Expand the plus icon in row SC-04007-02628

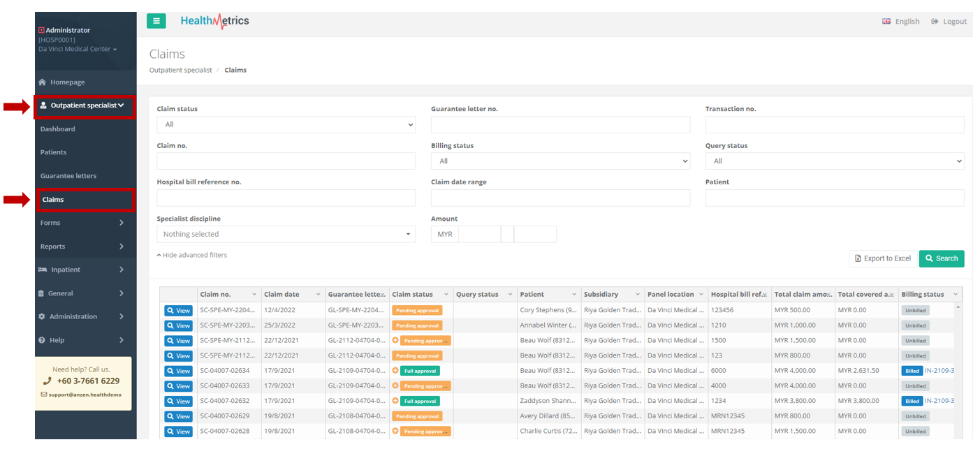point(395,431)
